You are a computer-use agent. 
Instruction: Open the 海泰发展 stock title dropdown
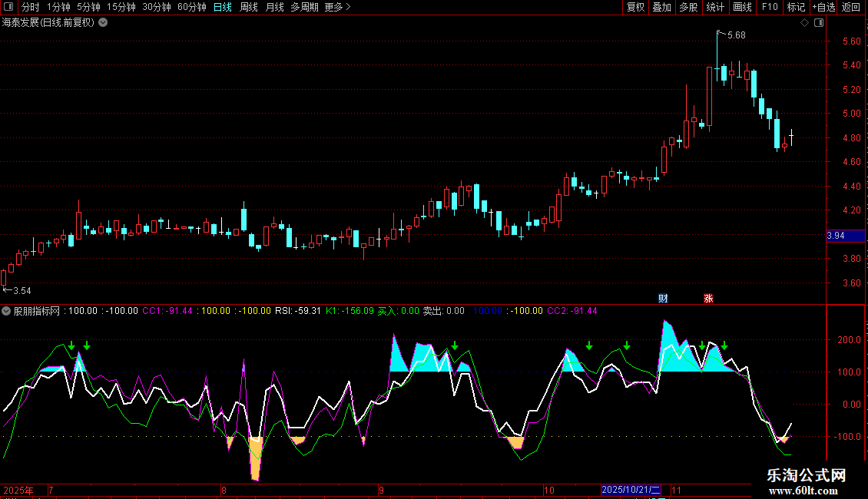[103, 22]
